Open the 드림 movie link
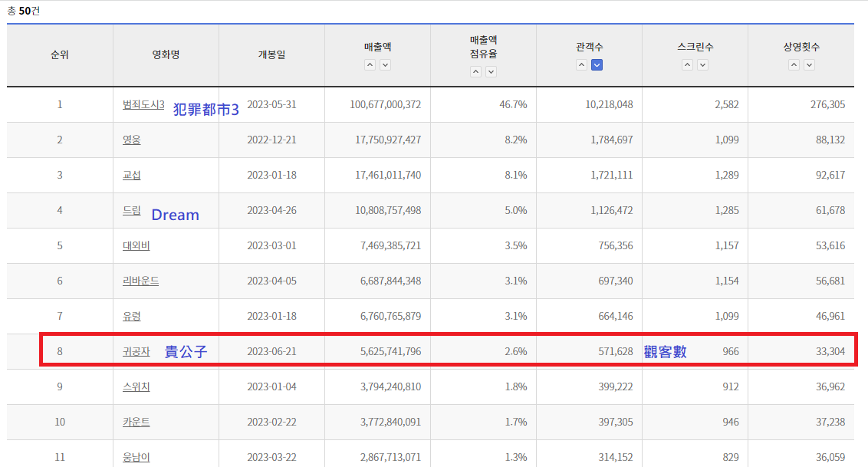 131,210
